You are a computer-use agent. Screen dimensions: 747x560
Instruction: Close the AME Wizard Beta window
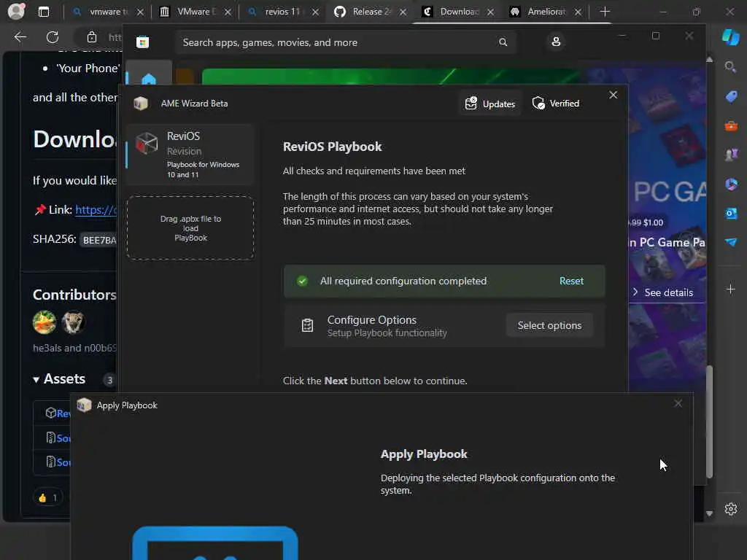(x=613, y=95)
